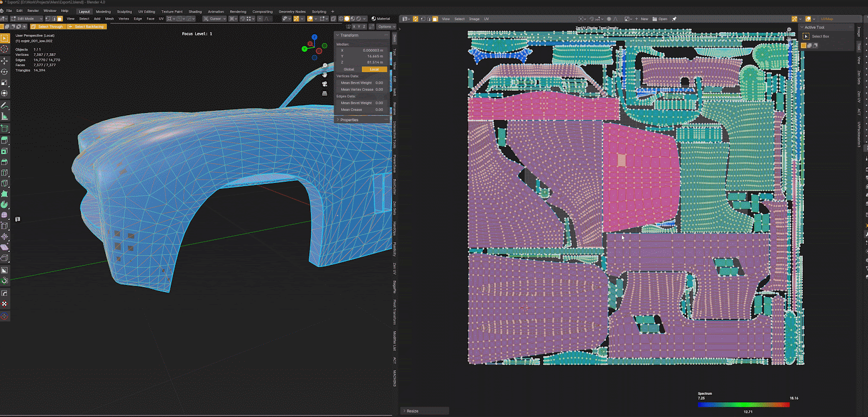Click the pin image icon in UV editor
Viewport: 868px width, 417px height.
pyautogui.click(x=674, y=19)
